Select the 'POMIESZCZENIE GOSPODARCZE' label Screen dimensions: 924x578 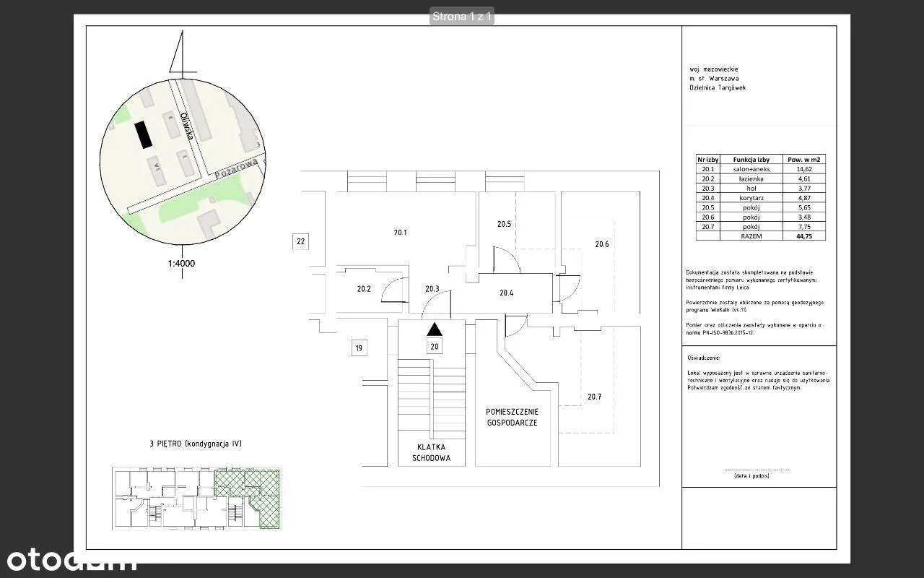tap(512, 417)
